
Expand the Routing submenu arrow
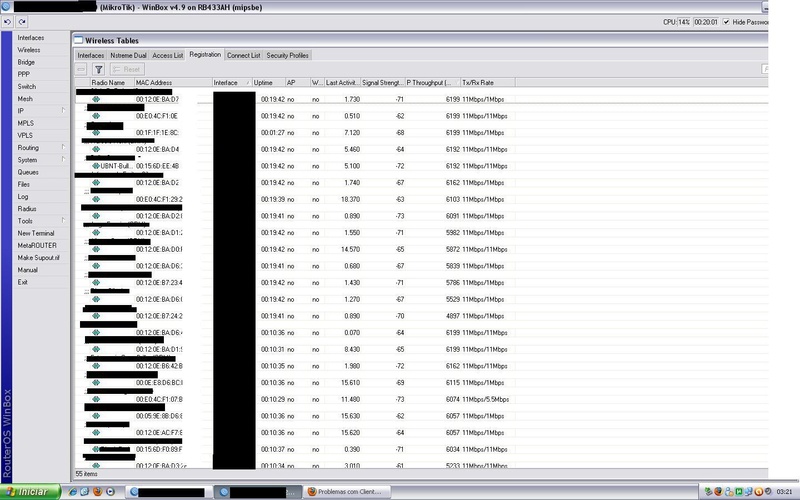(63, 147)
